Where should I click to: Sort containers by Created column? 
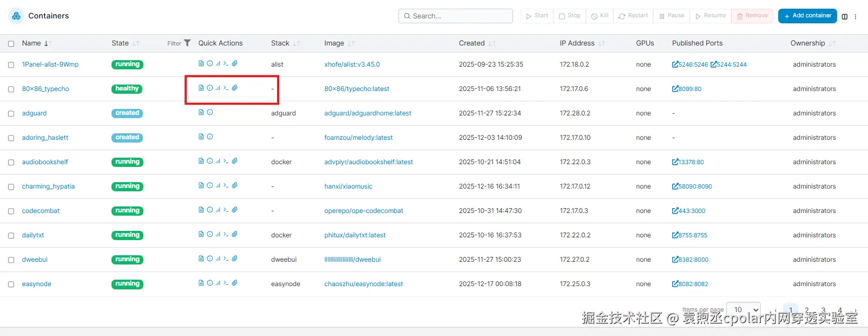click(x=477, y=43)
